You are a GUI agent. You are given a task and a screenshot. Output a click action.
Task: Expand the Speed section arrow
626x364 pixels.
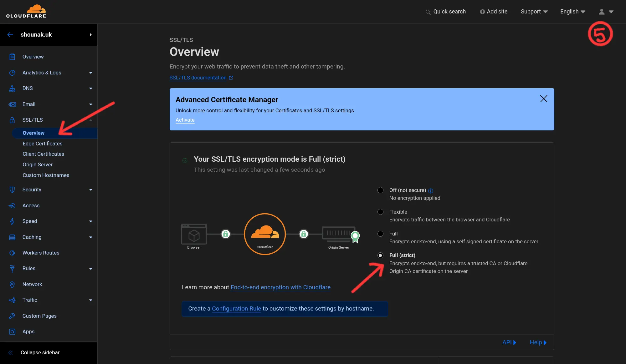coord(91,221)
